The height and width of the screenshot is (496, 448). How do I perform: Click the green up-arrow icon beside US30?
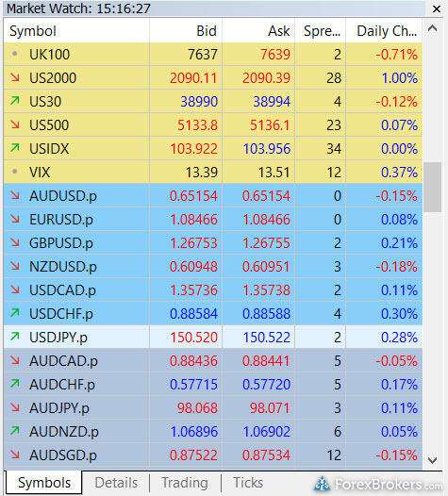point(14,101)
